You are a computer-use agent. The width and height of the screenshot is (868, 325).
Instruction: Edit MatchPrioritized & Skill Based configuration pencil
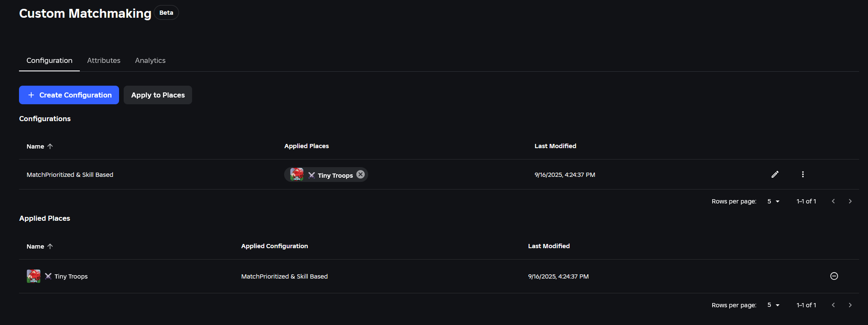click(775, 174)
